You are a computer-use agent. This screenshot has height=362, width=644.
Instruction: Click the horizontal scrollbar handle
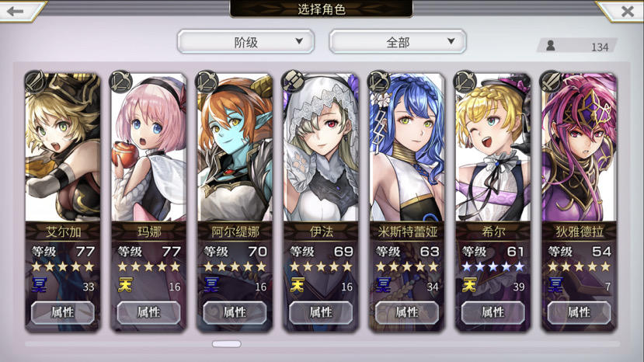(x=227, y=344)
